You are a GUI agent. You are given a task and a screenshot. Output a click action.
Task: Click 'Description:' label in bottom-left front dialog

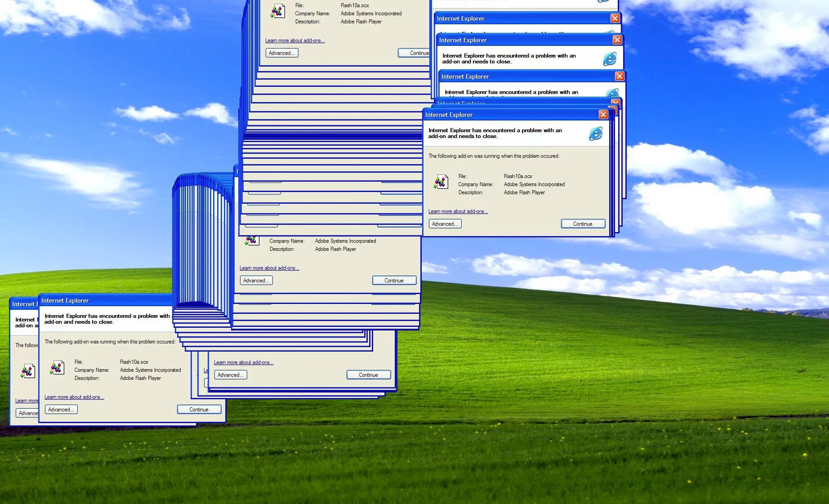87,378
